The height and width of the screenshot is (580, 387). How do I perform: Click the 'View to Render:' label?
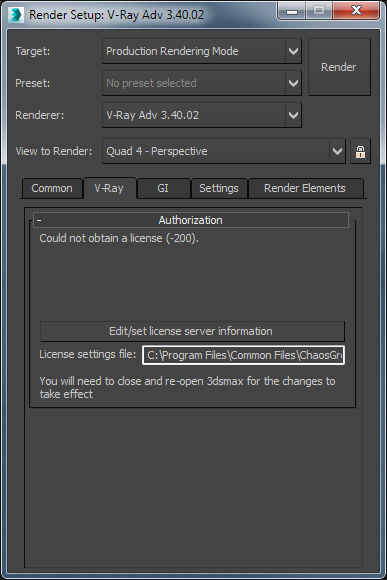pos(54,151)
